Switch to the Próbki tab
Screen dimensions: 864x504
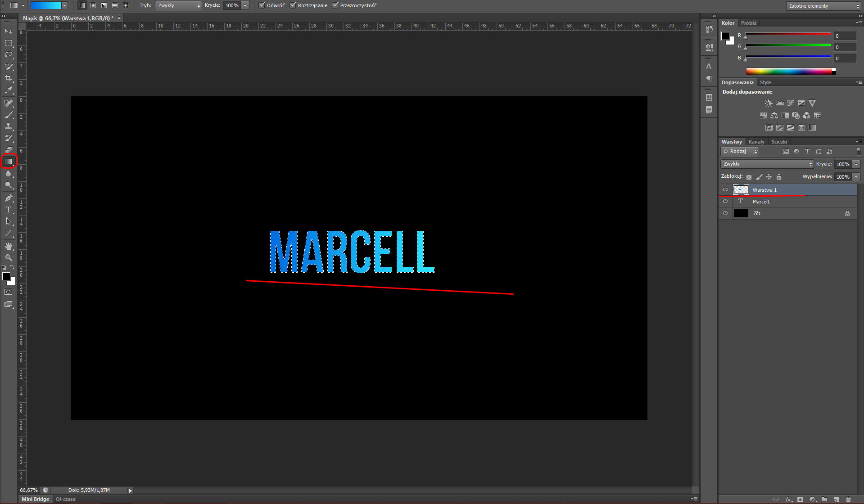(749, 23)
